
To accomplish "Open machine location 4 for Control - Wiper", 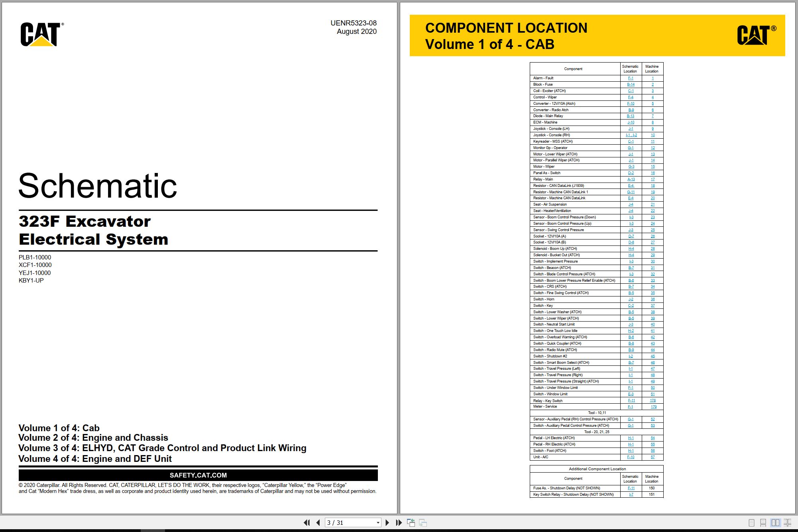I will 653,97.
